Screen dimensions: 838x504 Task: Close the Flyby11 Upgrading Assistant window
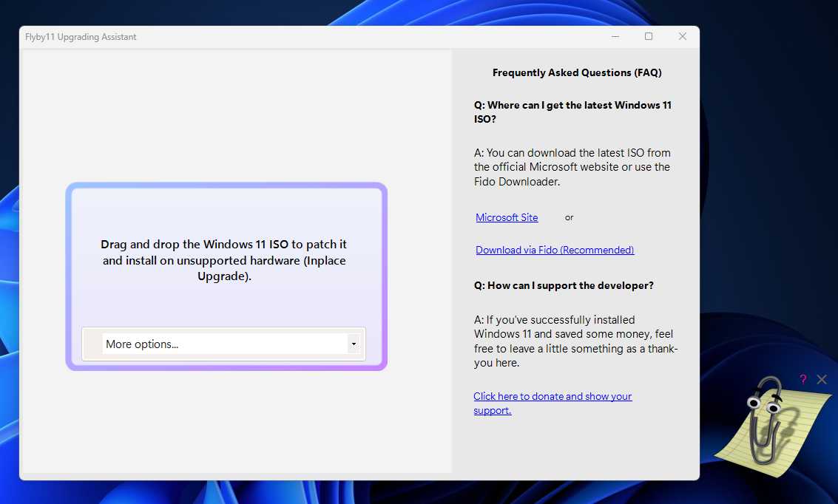click(683, 36)
